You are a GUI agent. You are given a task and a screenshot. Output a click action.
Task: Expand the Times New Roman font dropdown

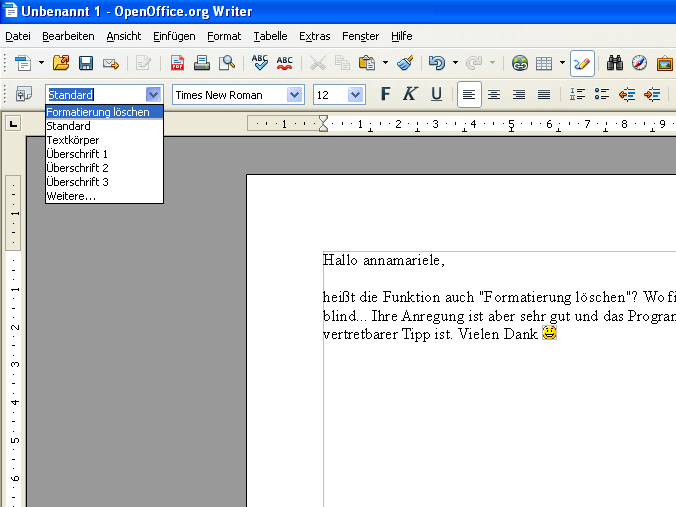[x=295, y=95]
